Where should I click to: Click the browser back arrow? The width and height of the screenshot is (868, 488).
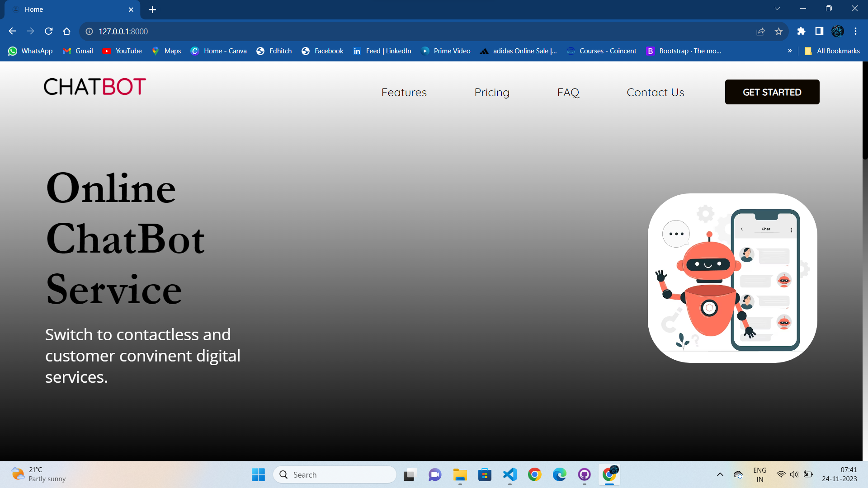(12, 31)
